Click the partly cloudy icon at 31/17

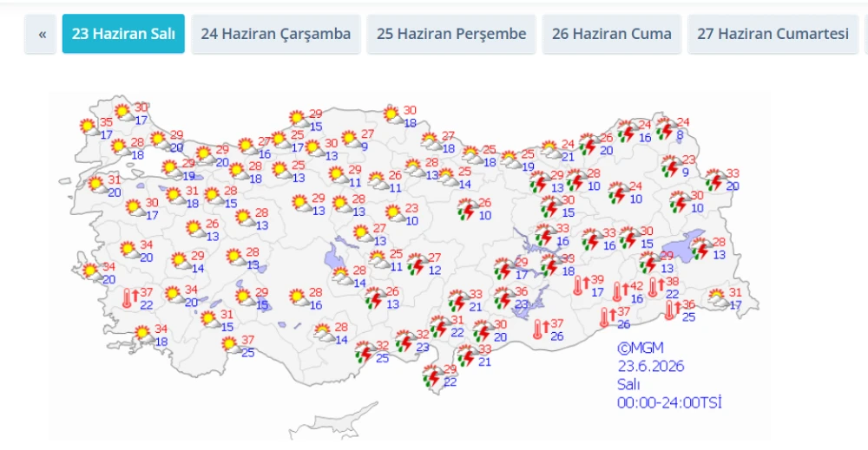click(718, 298)
